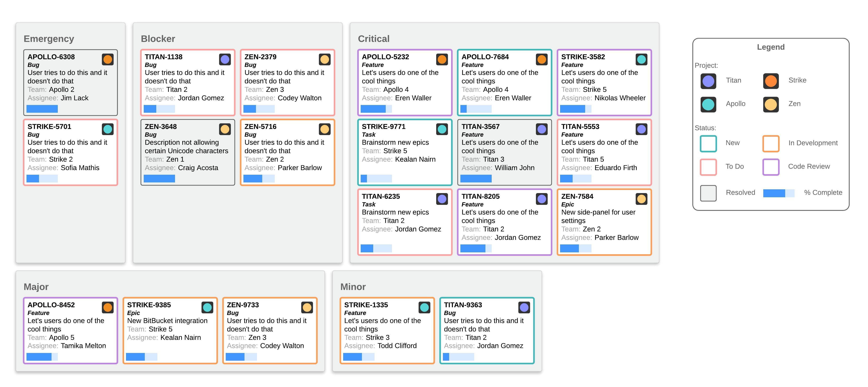The image size is (868, 387).
Task: Click the project icon on the TITAN-9363 card
Action: pos(524,307)
